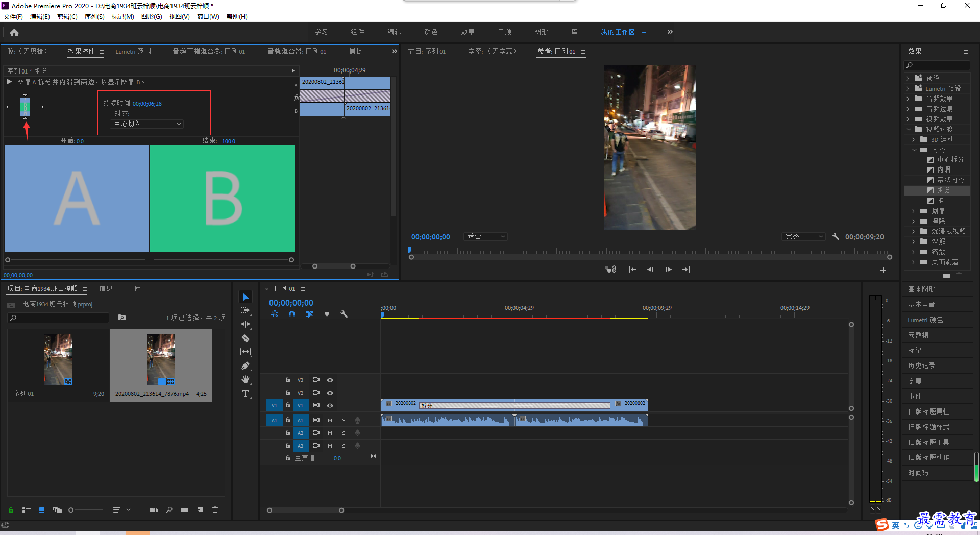Viewport: 980px width, 535px height.
Task: Show more workspaces overflow arrows
Action: coord(670,32)
